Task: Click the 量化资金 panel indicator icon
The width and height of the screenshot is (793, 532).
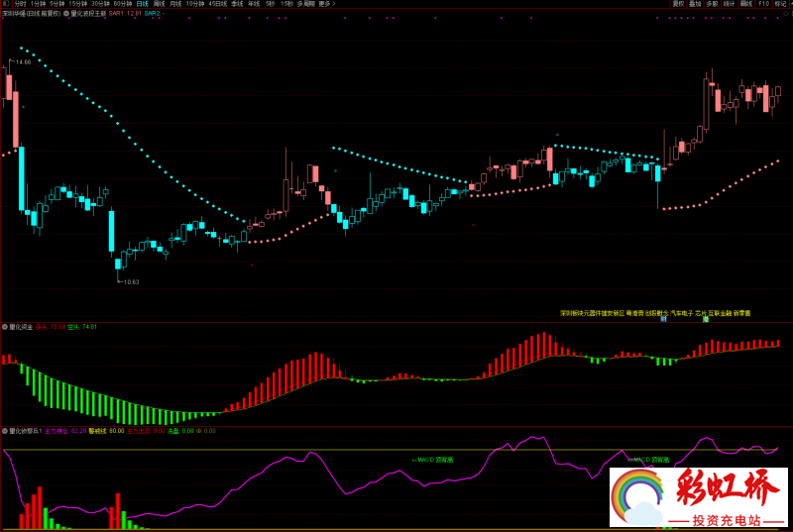Action: pyautogui.click(x=5, y=325)
